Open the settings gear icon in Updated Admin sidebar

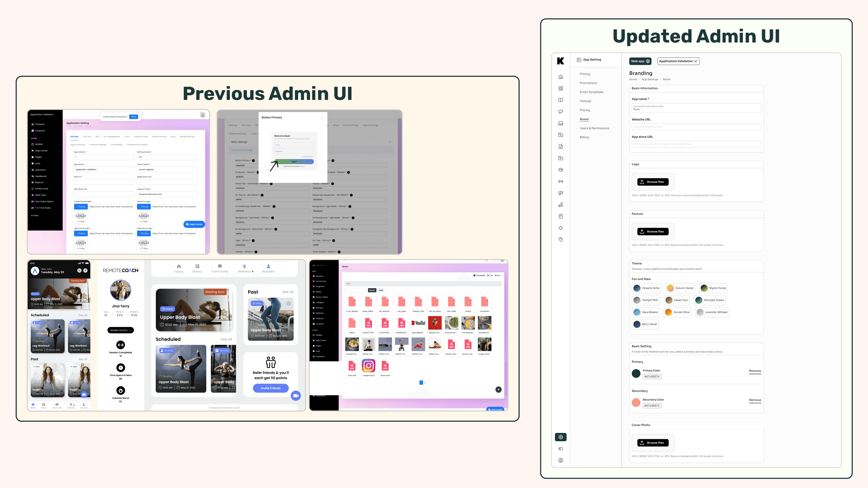pos(561,437)
